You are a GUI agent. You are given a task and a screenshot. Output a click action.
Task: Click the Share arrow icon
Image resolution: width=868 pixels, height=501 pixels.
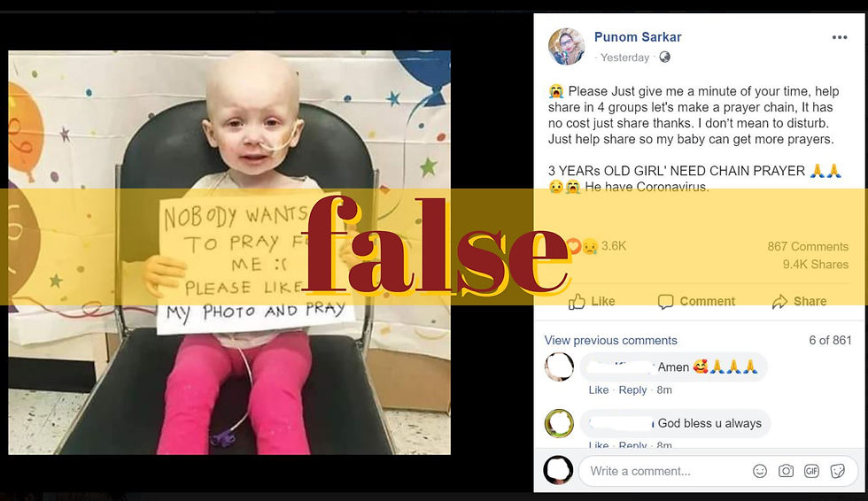tap(779, 301)
